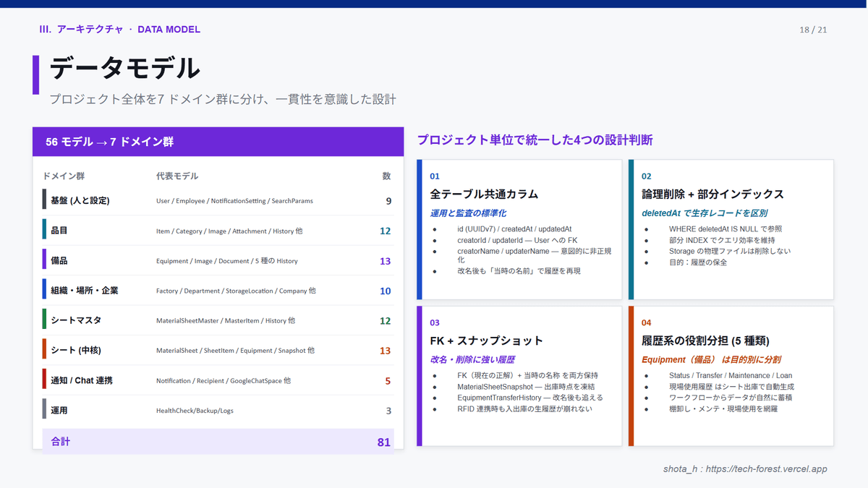Open card 01 全テーブル共通カラム heading
This screenshot has height=488, width=868.
click(x=484, y=194)
